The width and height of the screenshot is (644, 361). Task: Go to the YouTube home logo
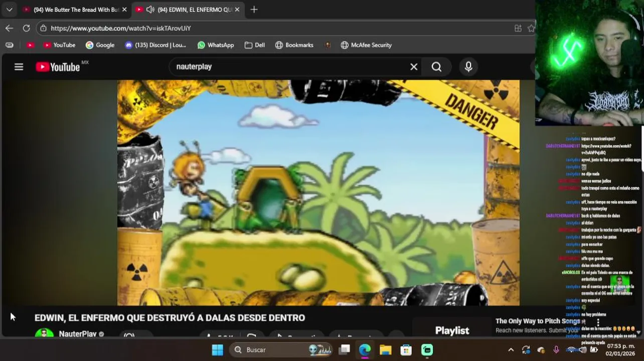(x=58, y=67)
